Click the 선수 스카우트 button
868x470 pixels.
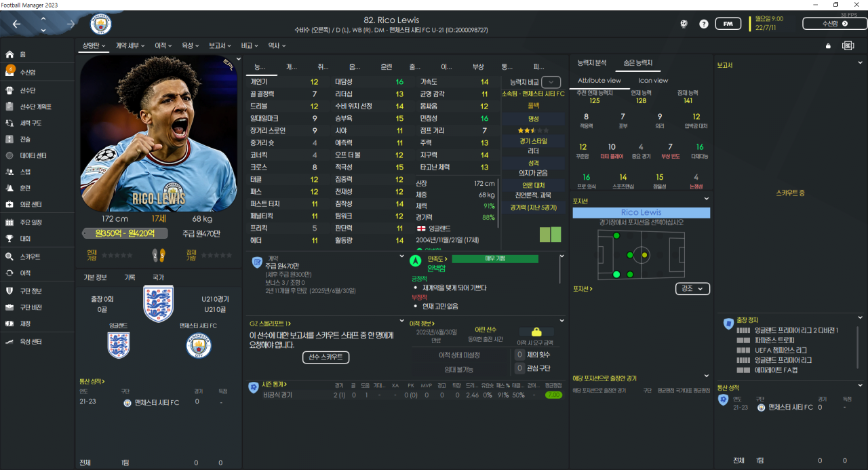325,357
